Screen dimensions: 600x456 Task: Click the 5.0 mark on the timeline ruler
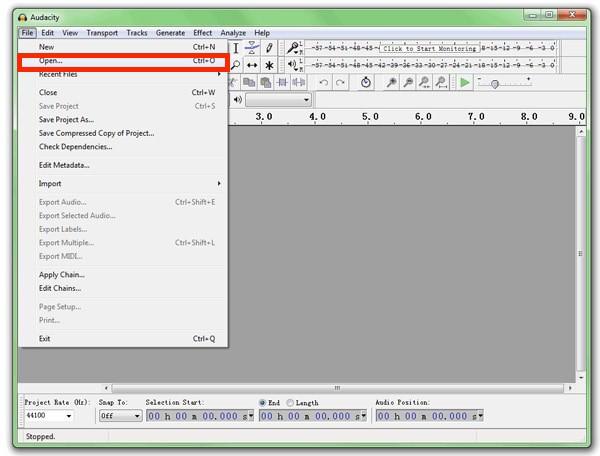coord(370,117)
